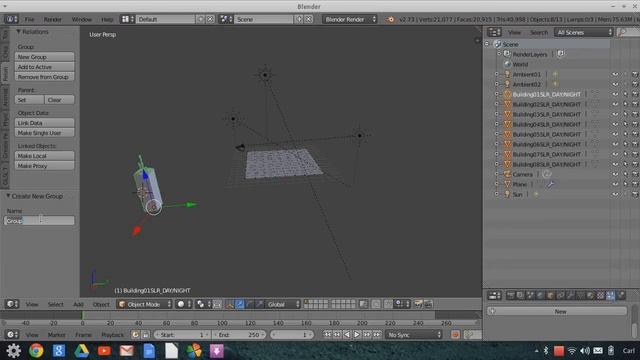
Task: Enable the rotate manipulator icon
Action: click(x=249, y=304)
